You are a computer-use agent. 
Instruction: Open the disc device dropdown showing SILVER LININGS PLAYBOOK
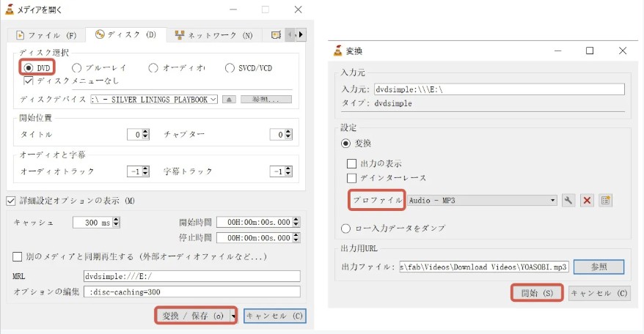coord(154,100)
